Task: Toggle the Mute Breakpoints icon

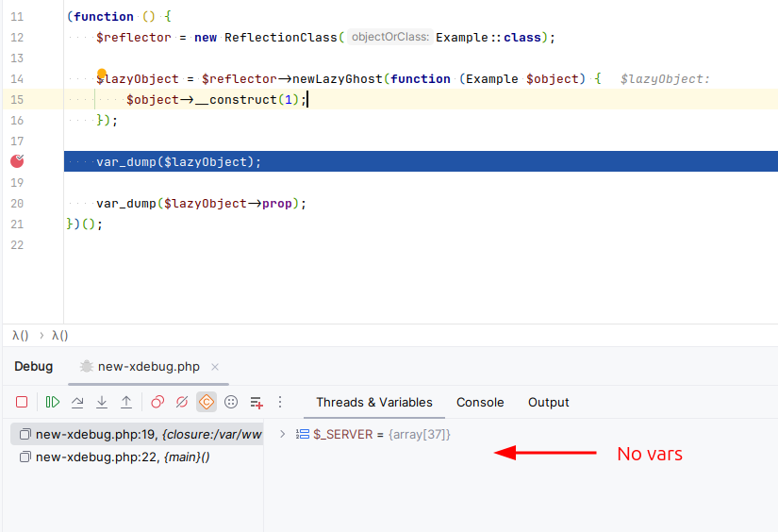Action: point(182,402)
